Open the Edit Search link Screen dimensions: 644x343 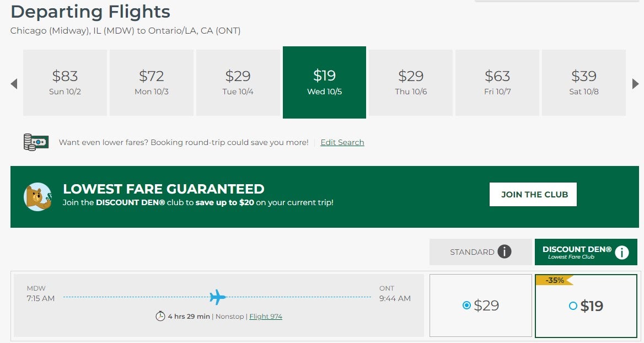[x=342, y=142]
